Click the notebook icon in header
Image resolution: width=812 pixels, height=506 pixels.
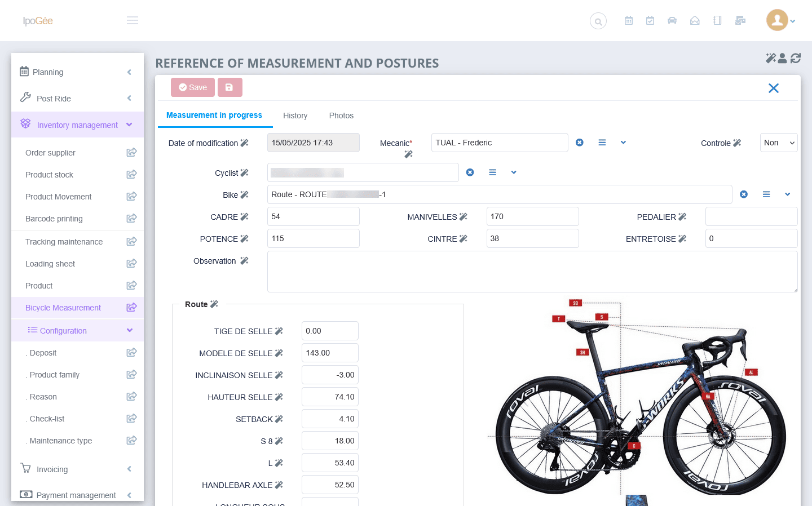coord(717,21)
